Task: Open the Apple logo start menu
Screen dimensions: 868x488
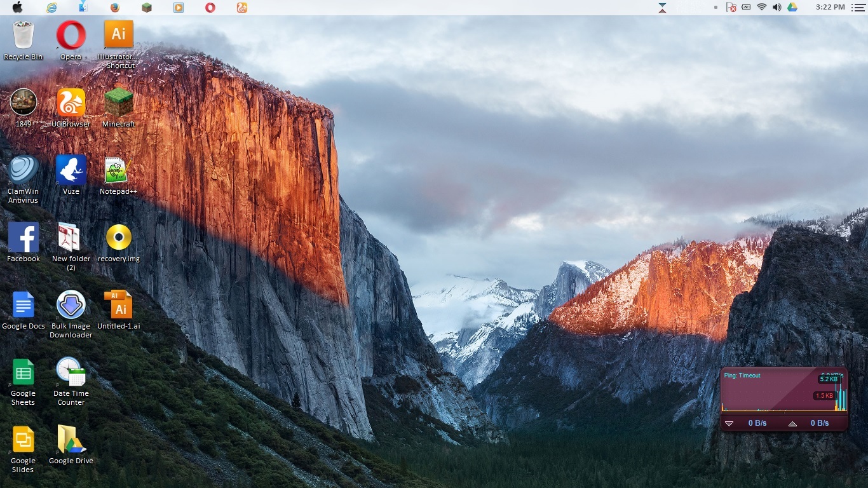Action: (x=17, y=7)
